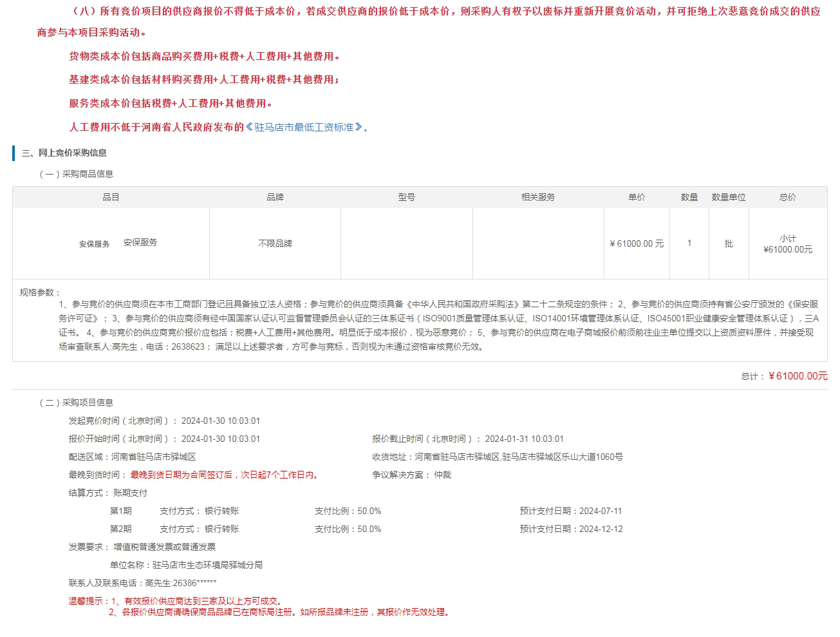Screen dimensions: 840x637
Task: Click the 相关服务 column header
Action: [537, 198]
